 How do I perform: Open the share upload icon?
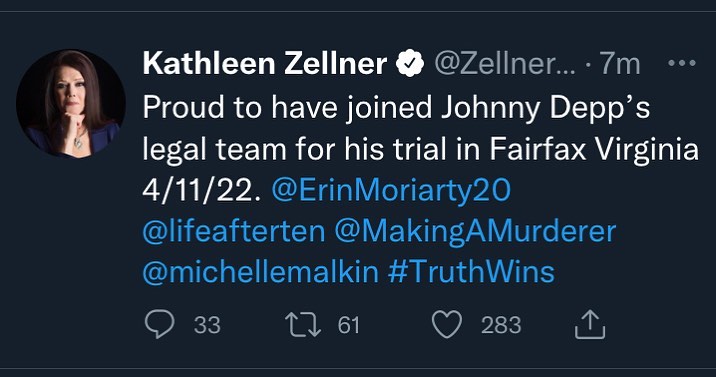[590, 324]
